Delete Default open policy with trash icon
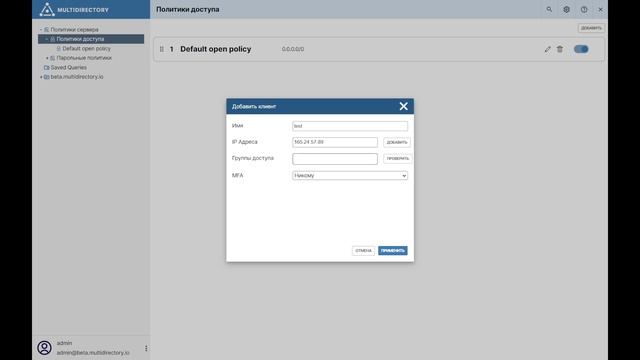 point(560,49)
